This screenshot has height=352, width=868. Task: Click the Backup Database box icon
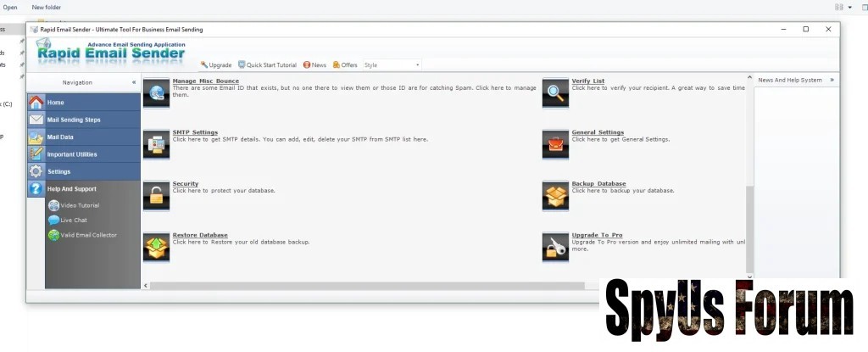coord(555,195)
